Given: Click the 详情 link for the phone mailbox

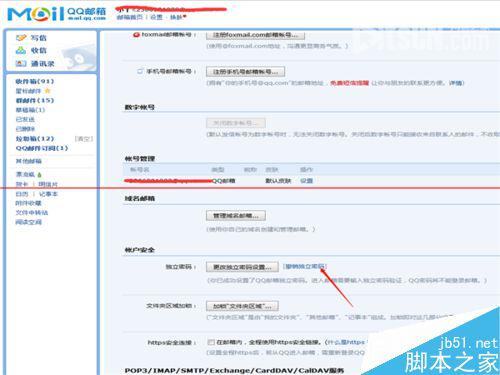Looking at the screenshot, I should click(x=456, y=83).
